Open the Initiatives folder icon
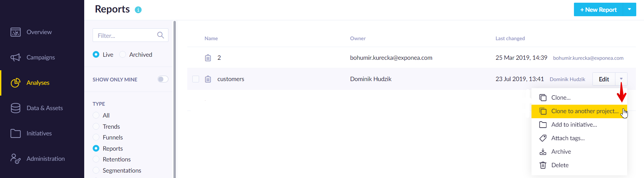The width and height of the screenshot is (644, 178). tap(15, 133)
